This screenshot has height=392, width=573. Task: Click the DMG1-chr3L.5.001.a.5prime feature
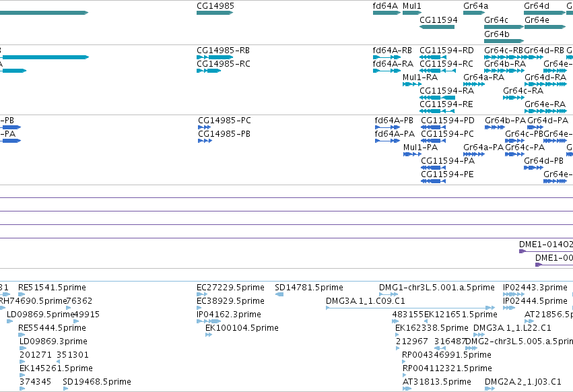[x=389, y=294]
